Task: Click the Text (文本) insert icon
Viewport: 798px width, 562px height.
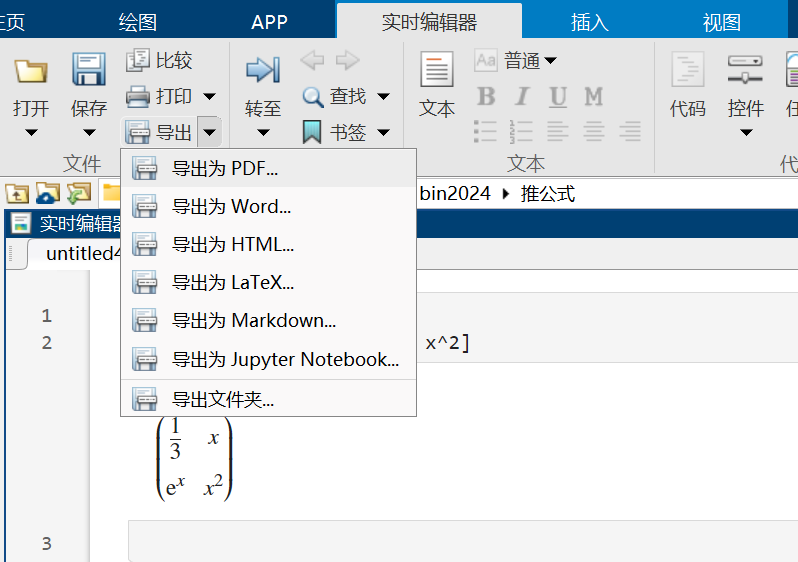Action: [437, 70]
